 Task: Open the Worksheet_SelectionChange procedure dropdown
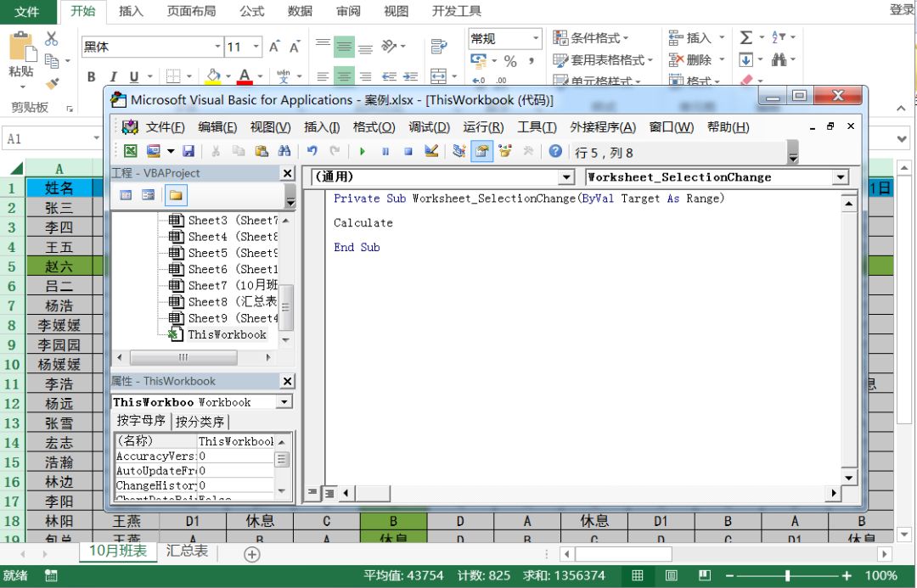tap(840, 177)
